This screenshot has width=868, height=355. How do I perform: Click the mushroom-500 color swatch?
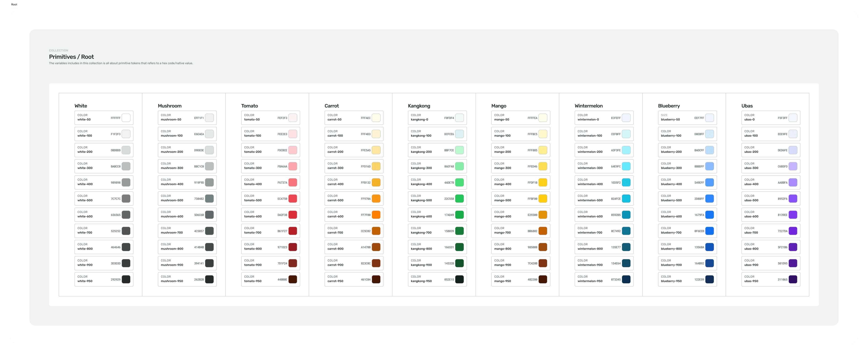click(x=210, y=199)
